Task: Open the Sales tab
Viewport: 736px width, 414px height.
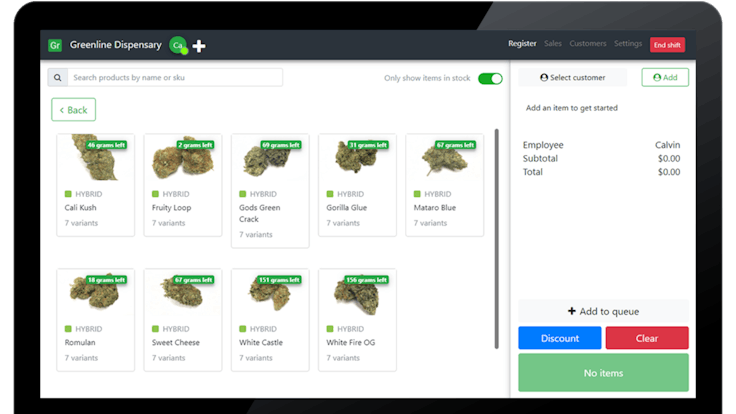Action: click(552, 44)
